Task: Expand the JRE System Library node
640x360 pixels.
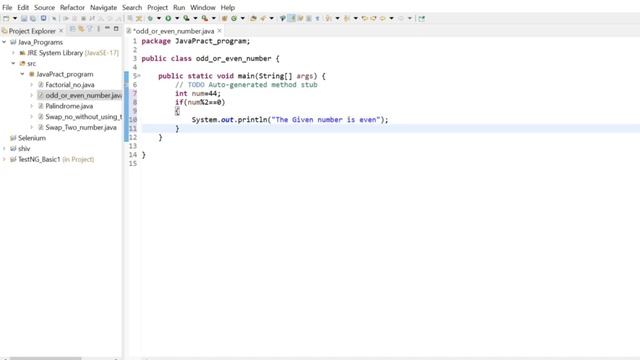Action: (13, 53)
